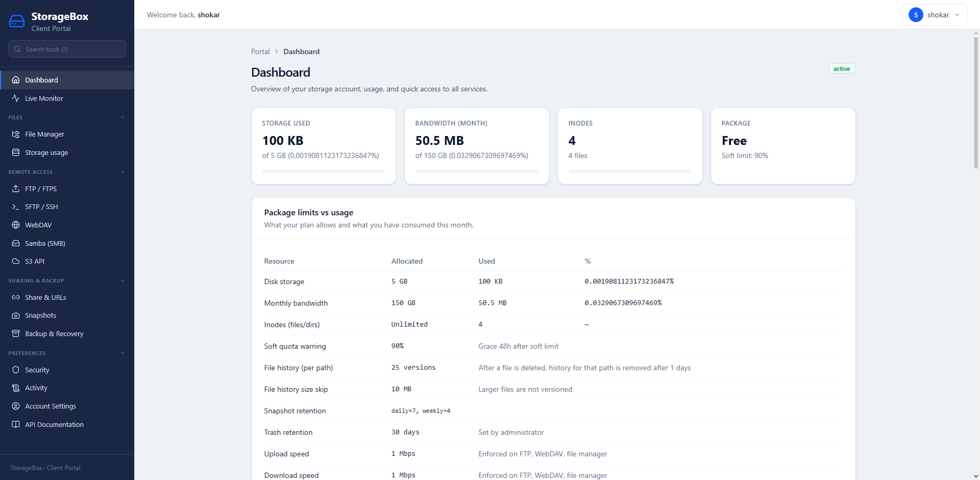Image resolution: width=980 pixels, height=480 pixels.
Task: Collapse the REMOTE ACCESS section
Action: pyautogui.click(x=123, y=172)
